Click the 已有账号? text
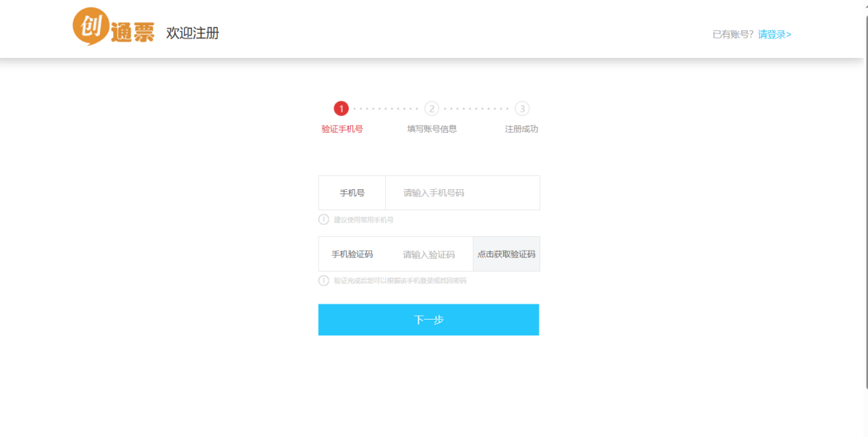 point(733,34)
